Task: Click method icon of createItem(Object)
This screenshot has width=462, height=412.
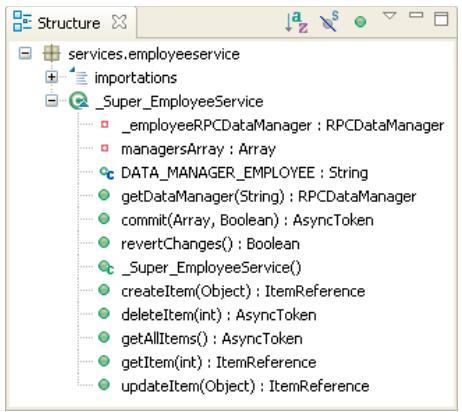Action: (x=104, y=290)
